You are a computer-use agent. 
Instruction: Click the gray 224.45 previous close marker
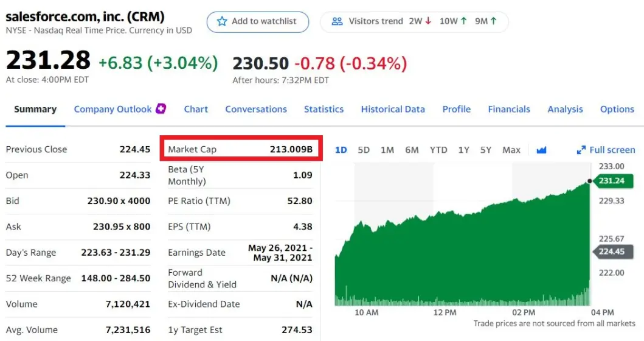coord(613,251)
